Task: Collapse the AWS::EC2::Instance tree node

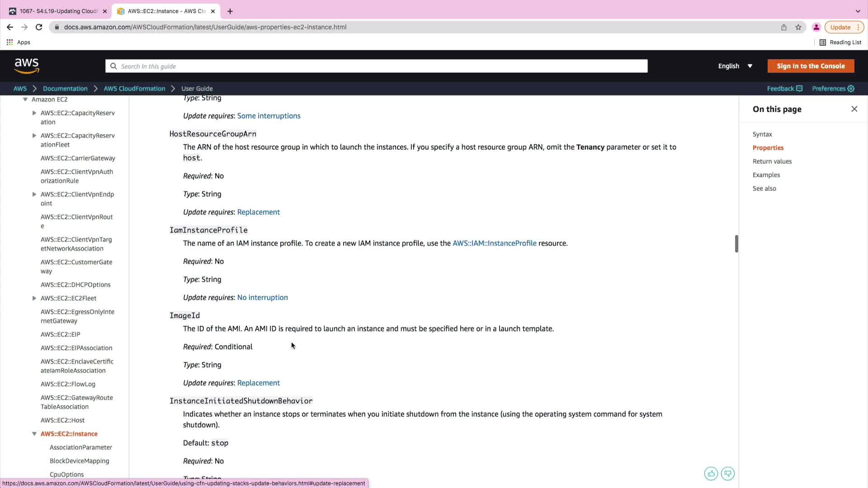Action: pos(34,434)
